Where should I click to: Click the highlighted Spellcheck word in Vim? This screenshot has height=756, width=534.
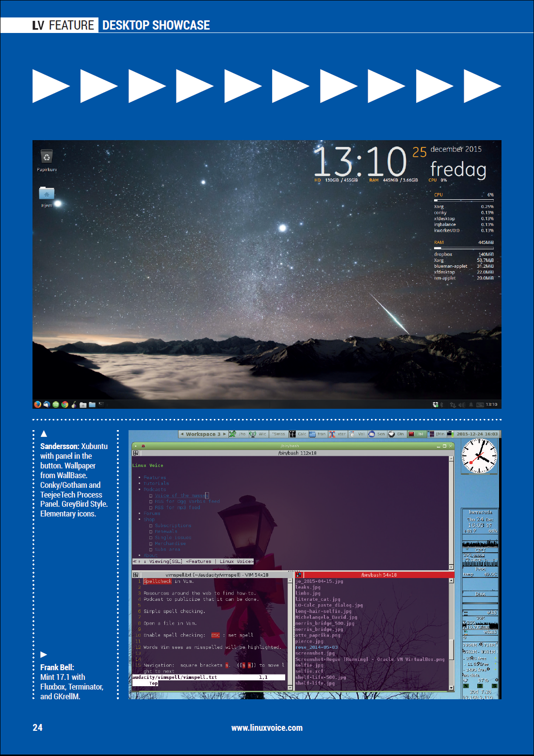coord(157,581)
